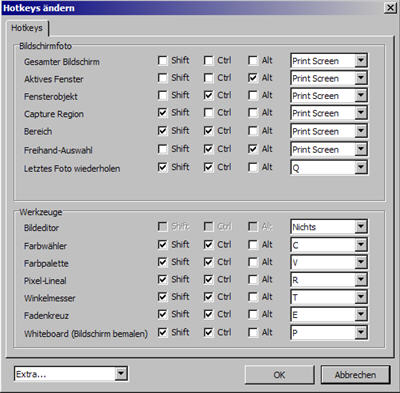Uncheck Shift for Farbwähler
Screen dimensions: 400x393
[162, 245]
